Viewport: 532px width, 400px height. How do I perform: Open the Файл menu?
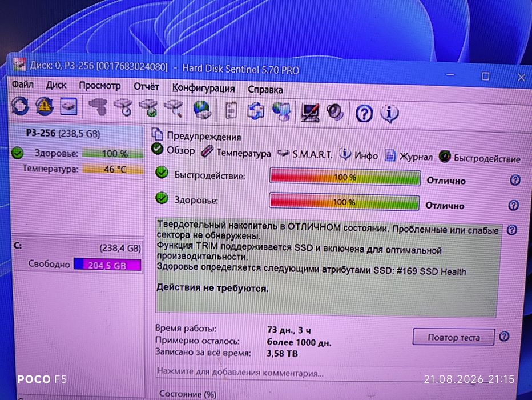pos(23,84)
